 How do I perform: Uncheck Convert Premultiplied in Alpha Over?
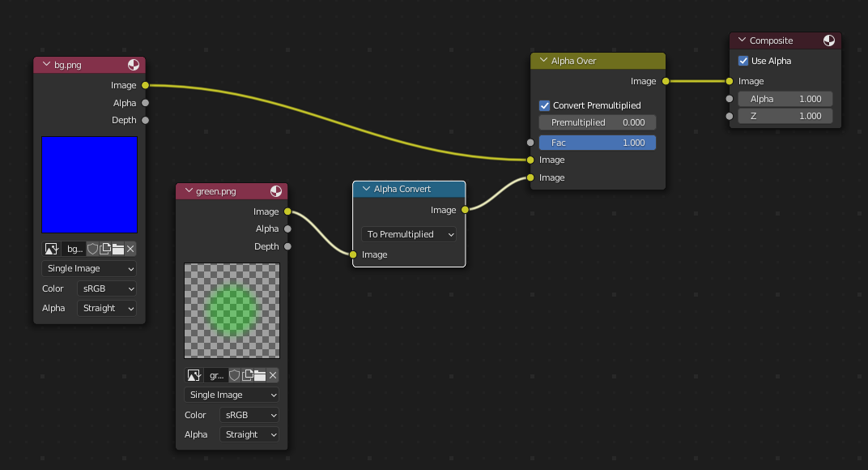[x=544, y=105]
